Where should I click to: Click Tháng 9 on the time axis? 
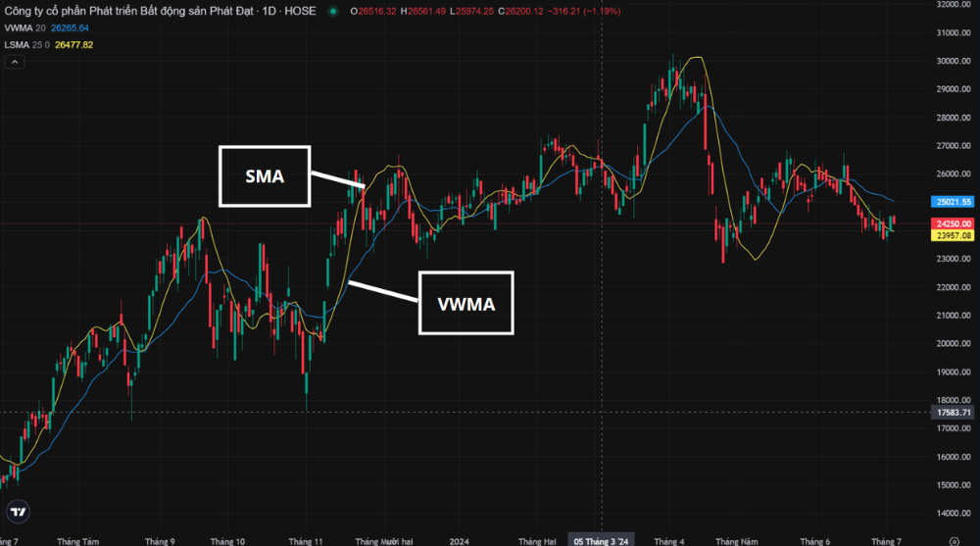click(x=159, y=540)
